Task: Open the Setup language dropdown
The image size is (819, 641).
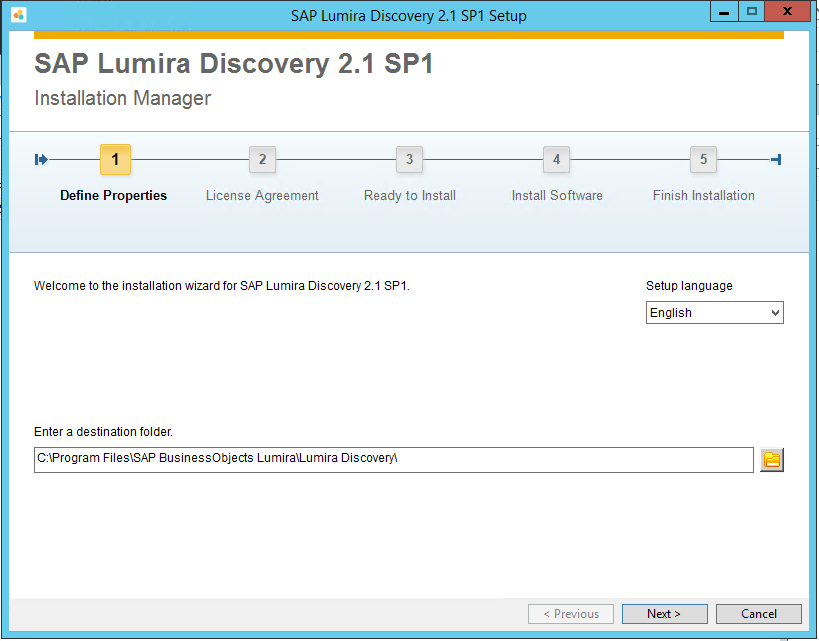Action: [x=715, y=312]
